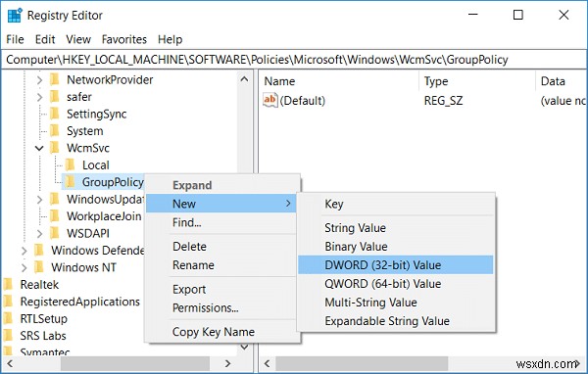Select Key in the New submenu
The image size is (588, 374).
[396, 204]
